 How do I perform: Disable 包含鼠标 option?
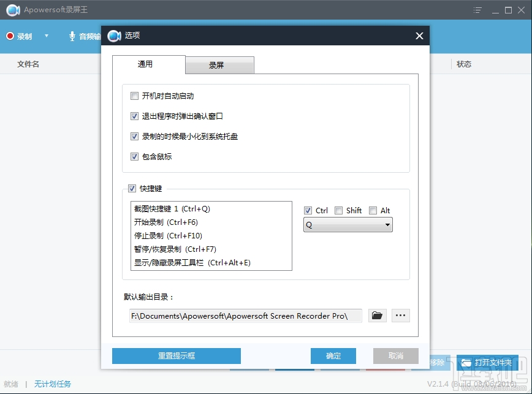[x=134, y=156]
